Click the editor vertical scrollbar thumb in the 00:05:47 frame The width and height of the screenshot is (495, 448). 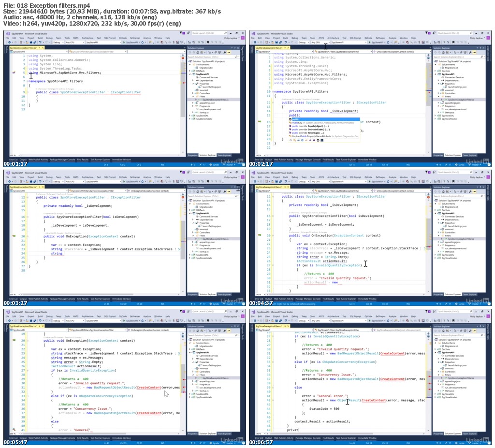pos(183,378)
